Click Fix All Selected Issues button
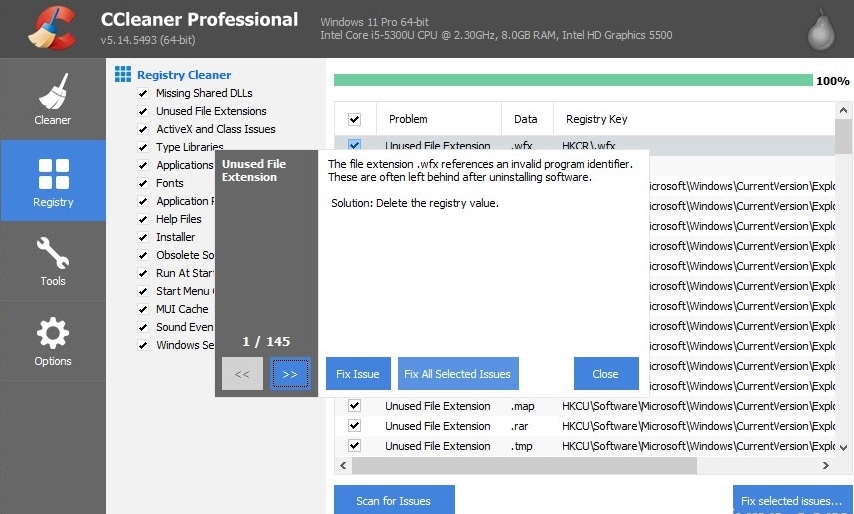This screenshot has height=514, width=854. tap(457, 374)
